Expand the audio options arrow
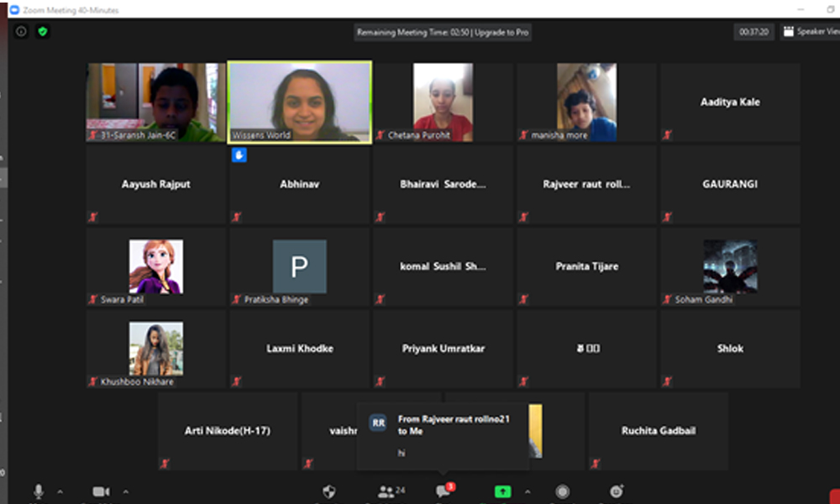The height and width of the screenshot is (504, 840). pos(60,491)
